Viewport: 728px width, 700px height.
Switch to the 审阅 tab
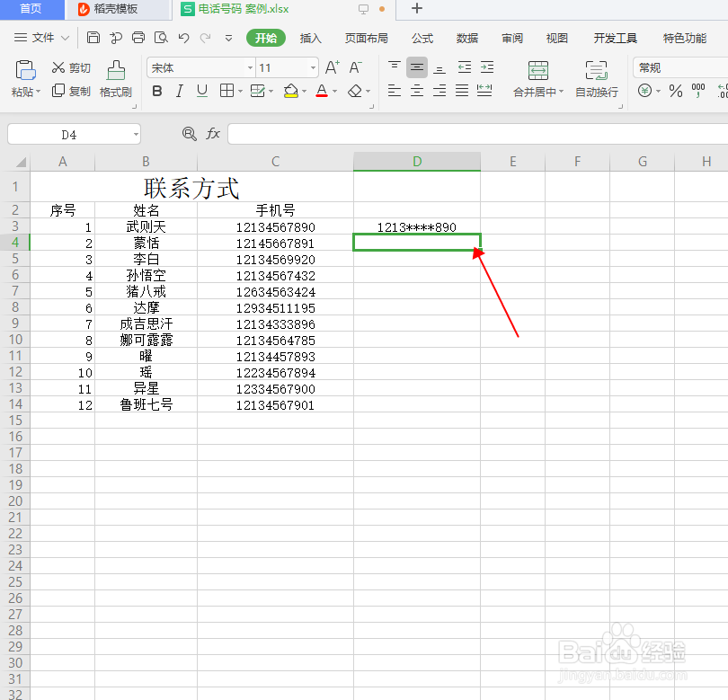click(512, 38)
